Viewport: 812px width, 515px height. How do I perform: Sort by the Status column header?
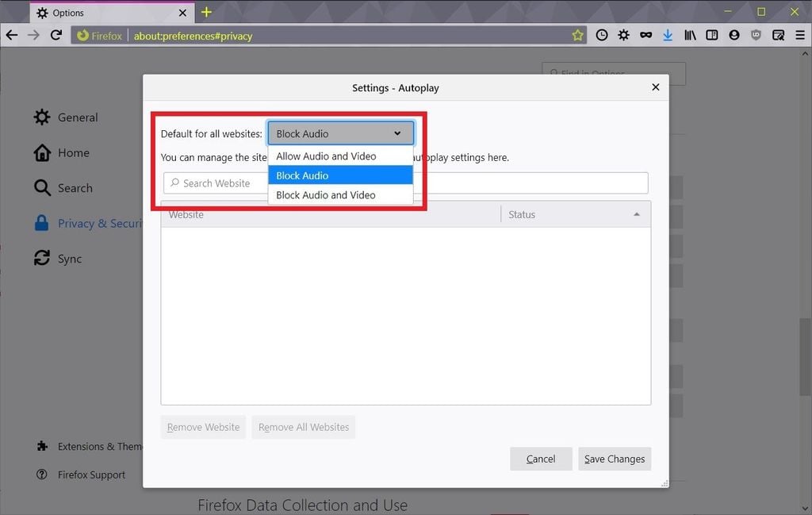point(576,214)
